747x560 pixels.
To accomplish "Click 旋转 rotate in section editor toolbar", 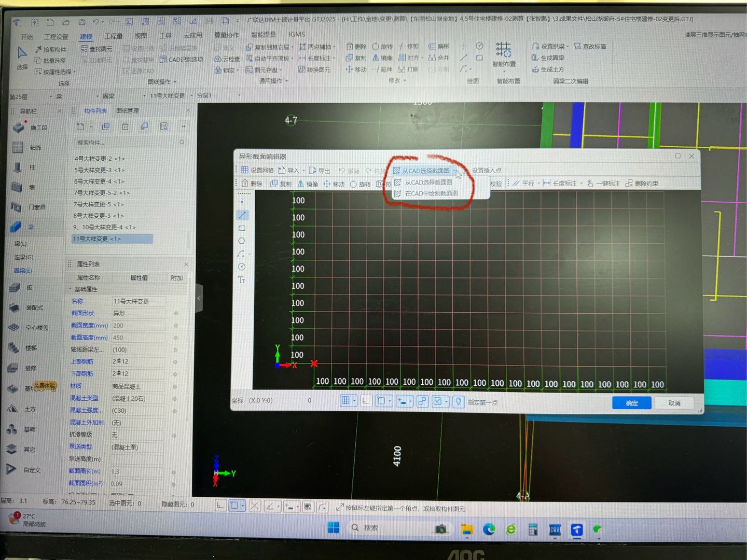I will 360,184.
